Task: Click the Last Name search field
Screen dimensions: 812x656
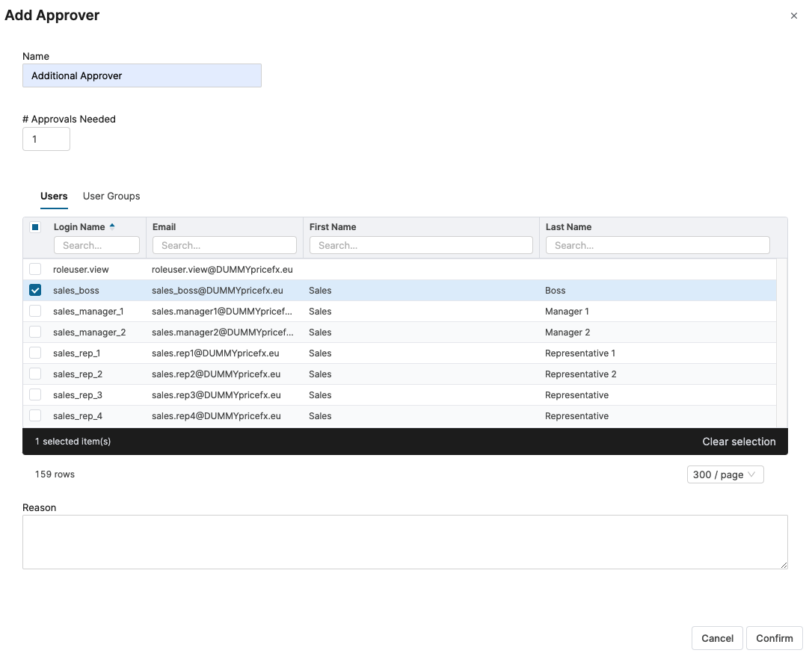Action: (x=657, y=245)
